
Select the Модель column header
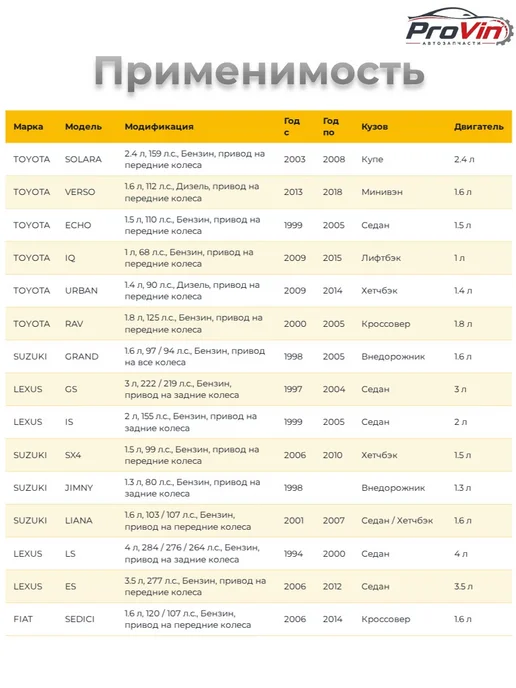point(83,127)
